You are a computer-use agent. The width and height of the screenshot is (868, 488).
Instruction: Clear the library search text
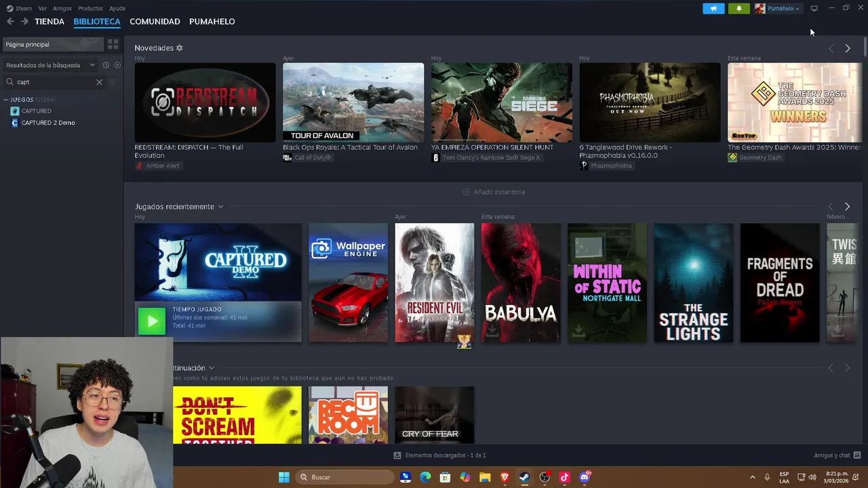pos(99,82)
